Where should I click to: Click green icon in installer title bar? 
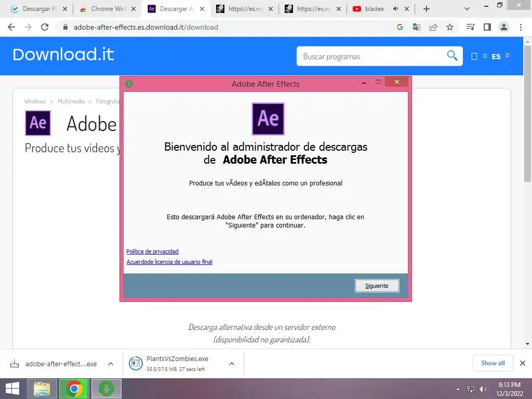point(129,84)
